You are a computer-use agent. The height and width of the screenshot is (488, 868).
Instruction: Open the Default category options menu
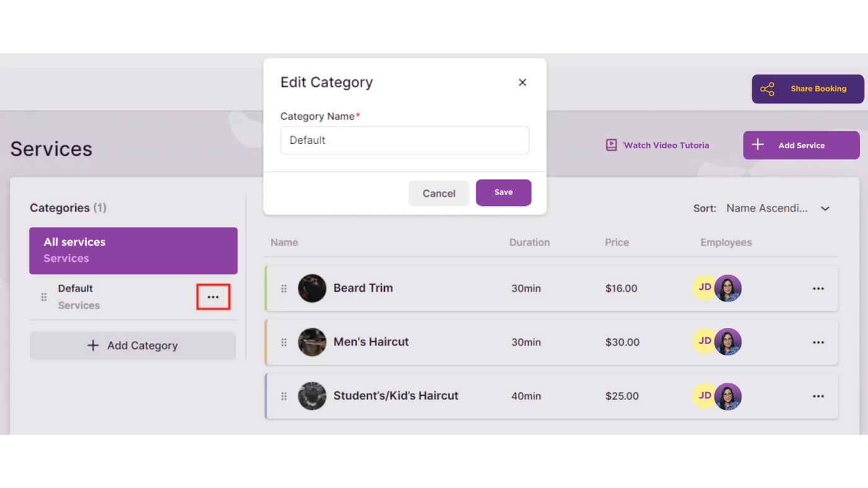pyautogui.click(x=213, y=297)
